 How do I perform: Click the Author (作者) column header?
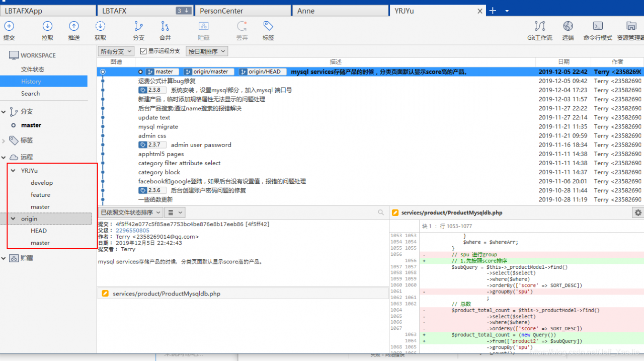pyautogui.click(x=617, y=62)
